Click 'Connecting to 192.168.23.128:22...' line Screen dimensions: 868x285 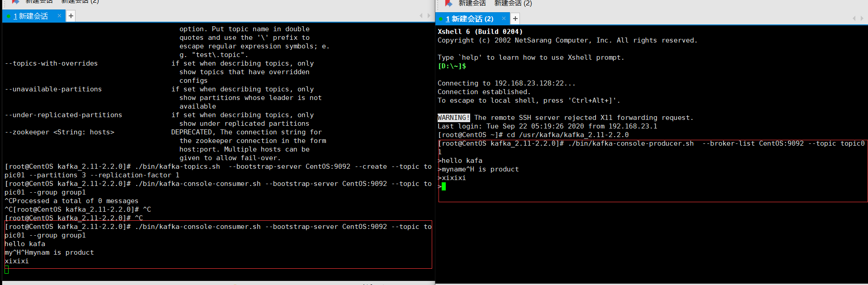506,83
